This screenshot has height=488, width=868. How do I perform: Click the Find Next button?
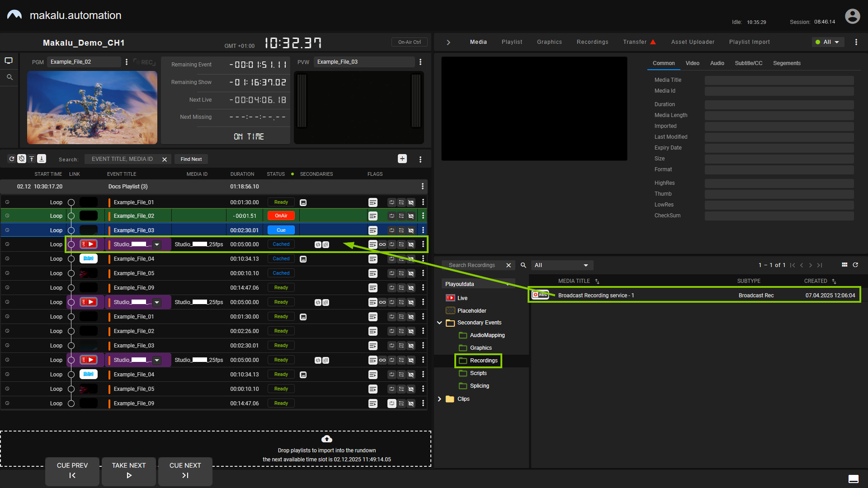(191, 159)
